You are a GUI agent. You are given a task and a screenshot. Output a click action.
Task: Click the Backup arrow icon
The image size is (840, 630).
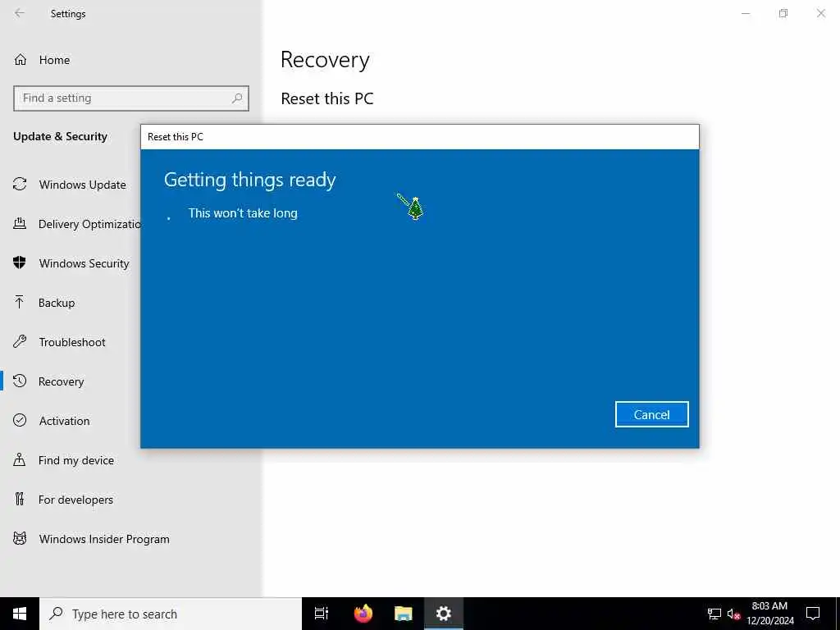[x=20, y=302]
